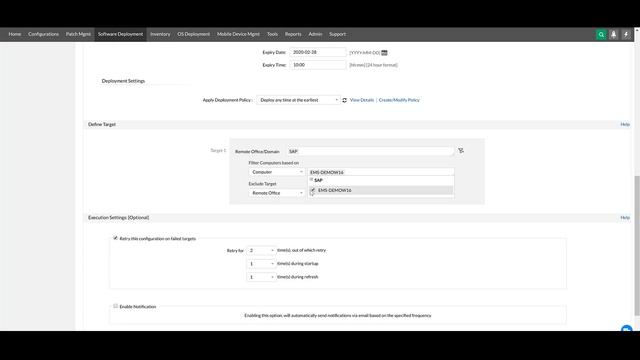
Task: Open the Expiry Date calendar picker
Action: 384,53
